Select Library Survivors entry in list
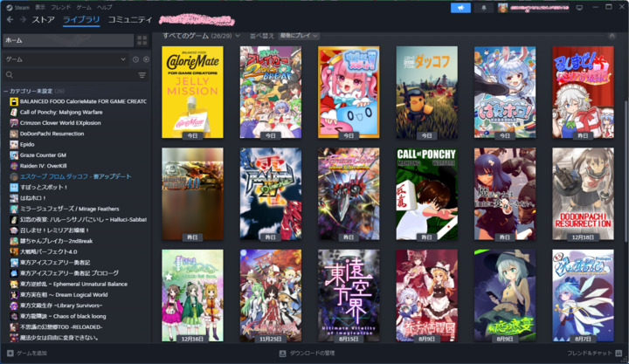Image resolution: width=629 pixels, height=364 pixels. click(x=56, y=306)
